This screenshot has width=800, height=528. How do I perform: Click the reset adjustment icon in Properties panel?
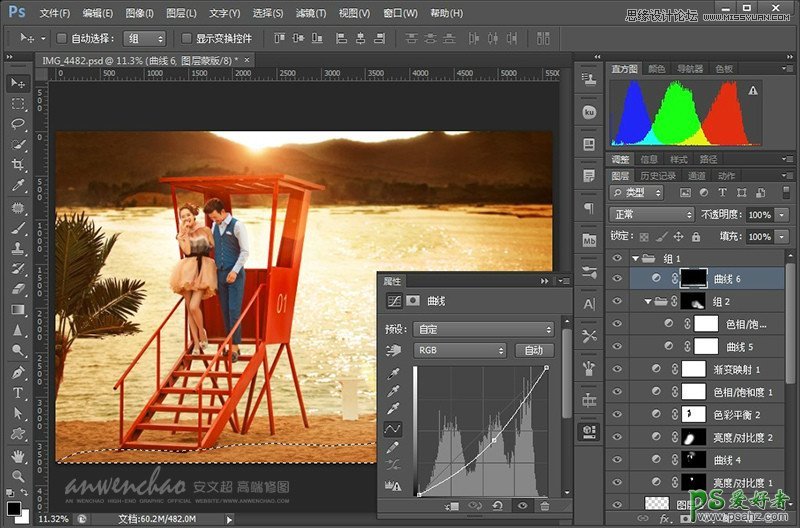tap(497, 506)
